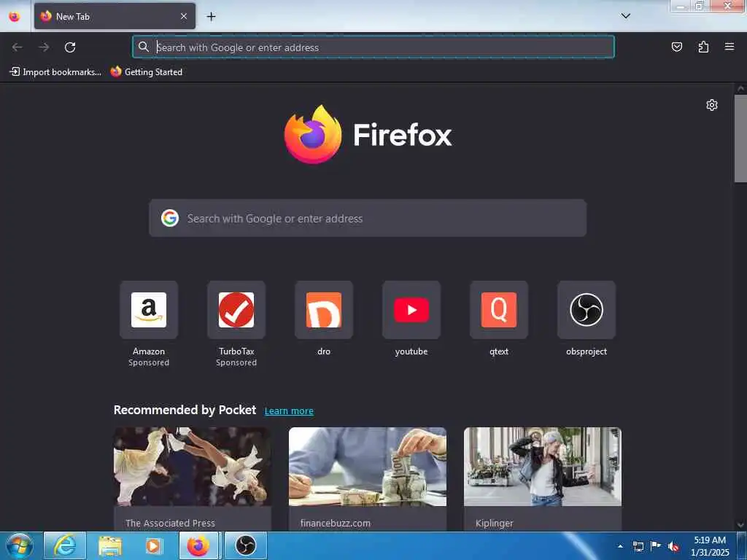Screen dimensions: 747x560
Task: Click the scrollbar down arrow
Action: [x=740, y=525]
